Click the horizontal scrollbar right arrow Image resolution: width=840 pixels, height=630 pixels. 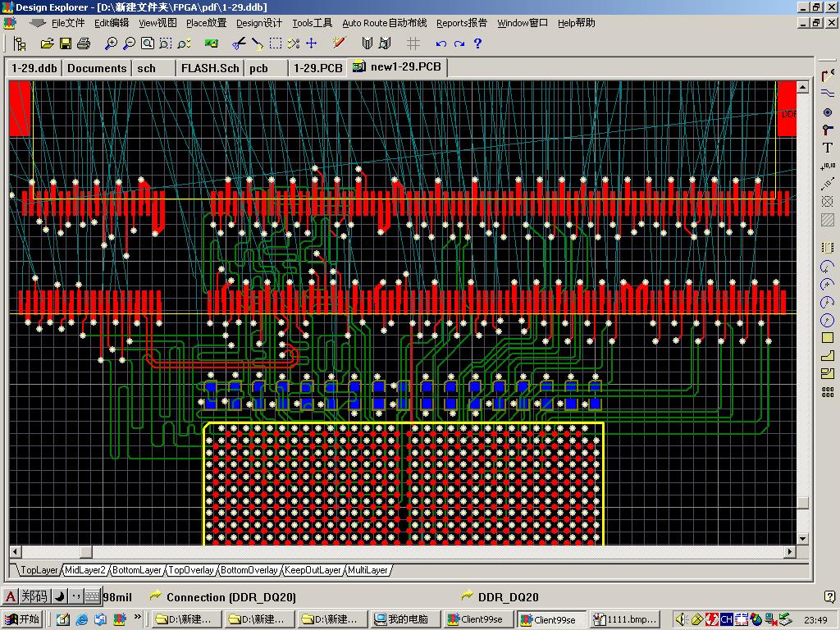(791, 552)
